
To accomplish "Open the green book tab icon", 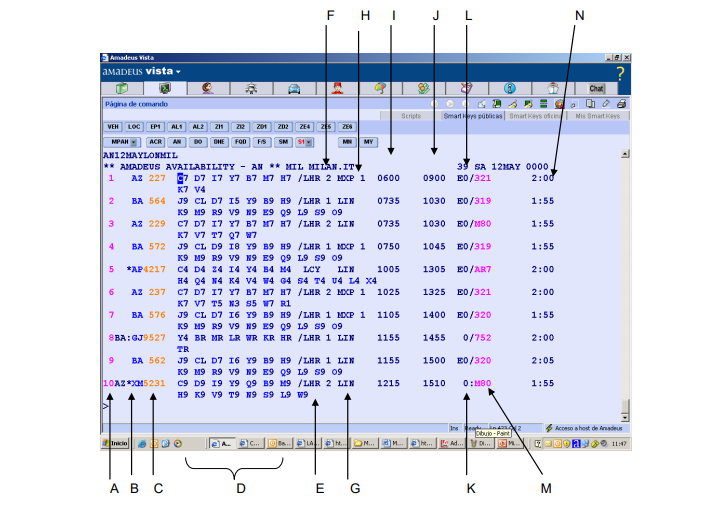I will 122,88.
